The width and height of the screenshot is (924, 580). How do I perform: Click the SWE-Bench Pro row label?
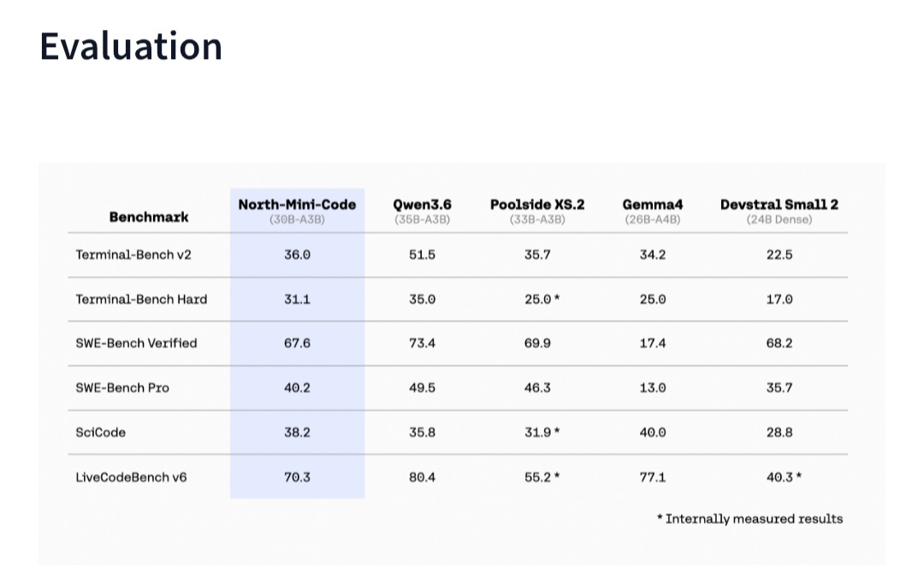122,388
